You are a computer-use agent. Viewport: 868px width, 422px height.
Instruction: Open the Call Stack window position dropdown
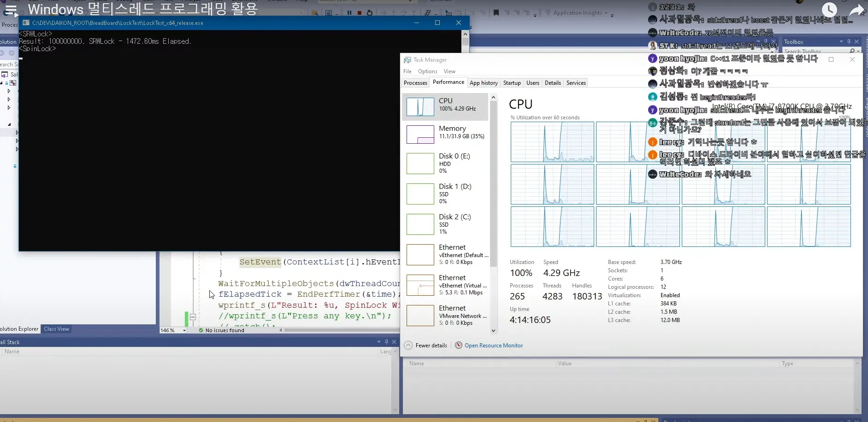(x=379, y=342)
